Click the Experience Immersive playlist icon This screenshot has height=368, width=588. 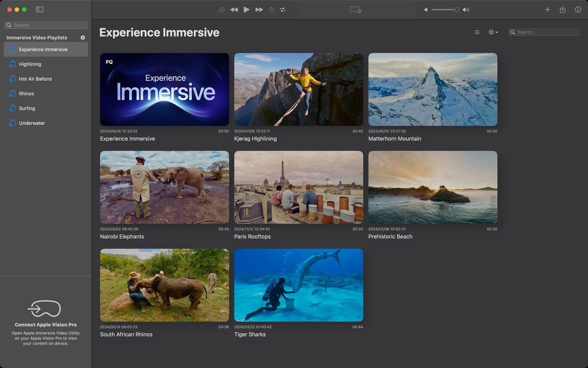[x=12, y=49]
